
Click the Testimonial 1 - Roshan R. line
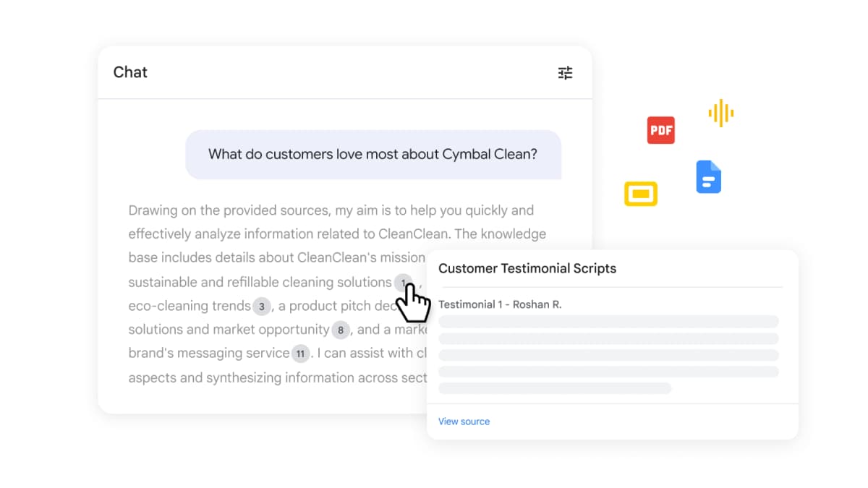click(500, 304)
